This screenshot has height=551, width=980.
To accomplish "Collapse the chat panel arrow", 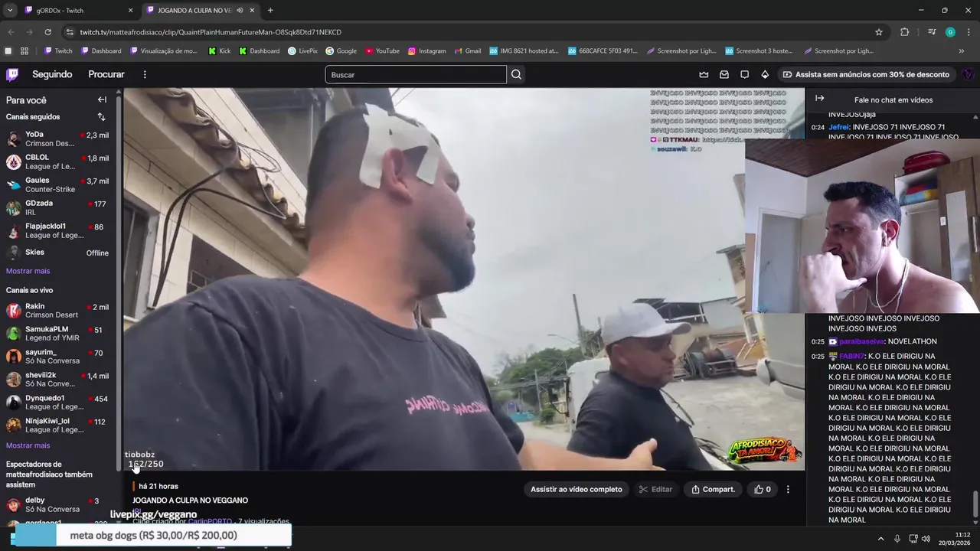I will tap(819, 99).
